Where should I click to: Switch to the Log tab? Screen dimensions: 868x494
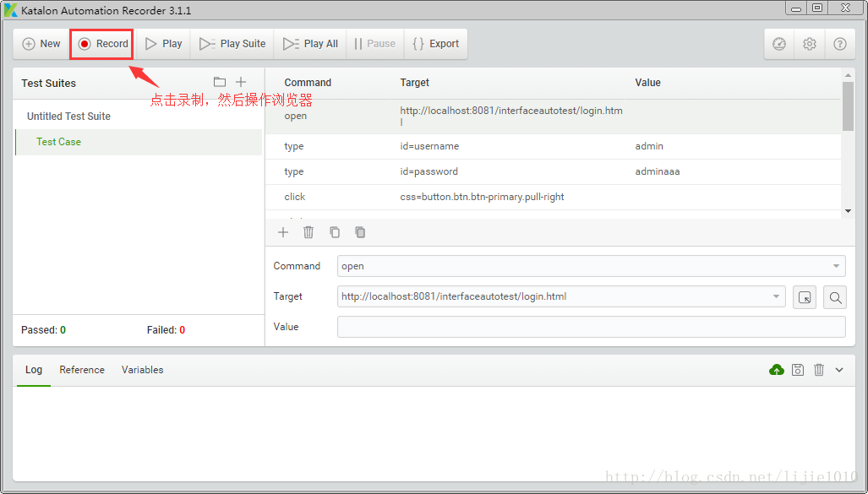tap(34, 370)
